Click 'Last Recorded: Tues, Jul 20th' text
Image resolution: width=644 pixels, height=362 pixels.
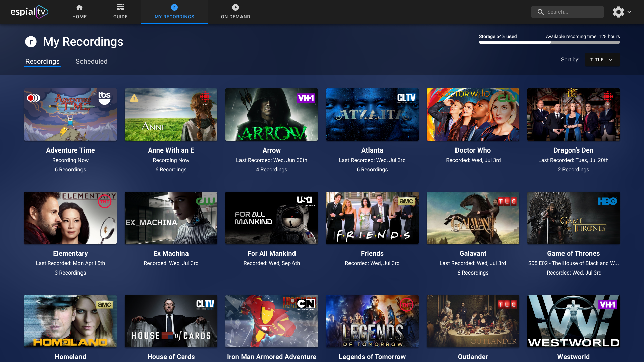(574, 160)
